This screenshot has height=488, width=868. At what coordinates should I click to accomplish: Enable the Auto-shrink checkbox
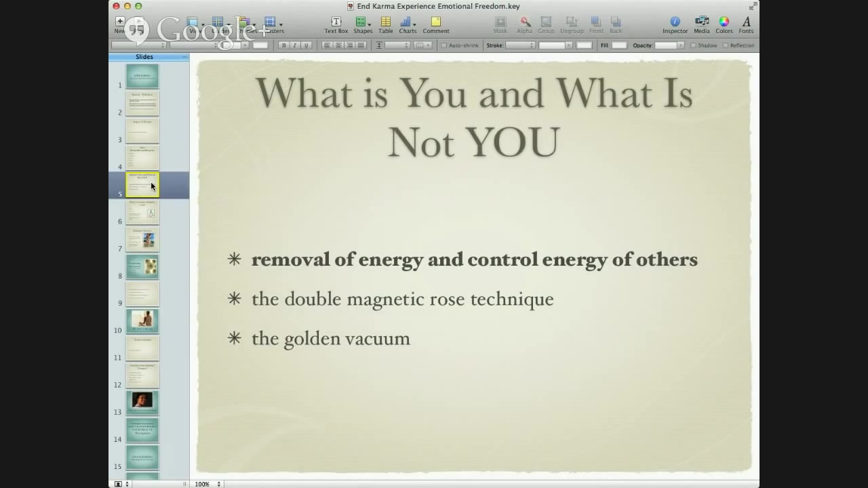pos(444,45)
